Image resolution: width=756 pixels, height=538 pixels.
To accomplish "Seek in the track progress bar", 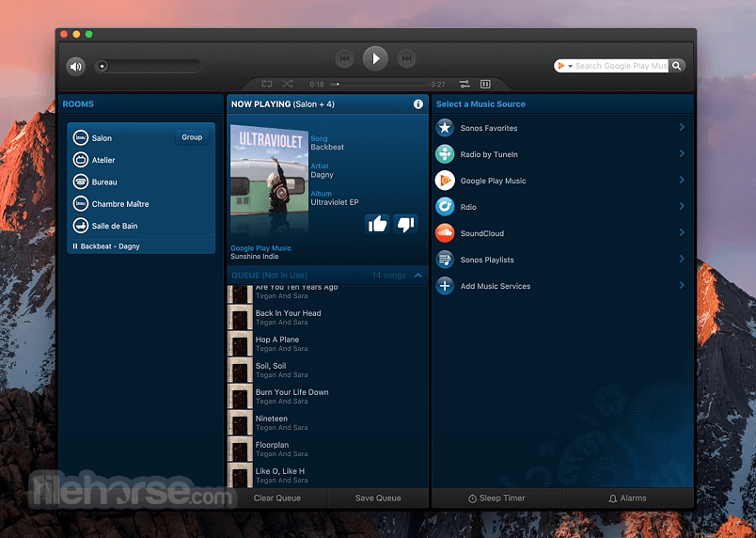I will coord(377,84).
